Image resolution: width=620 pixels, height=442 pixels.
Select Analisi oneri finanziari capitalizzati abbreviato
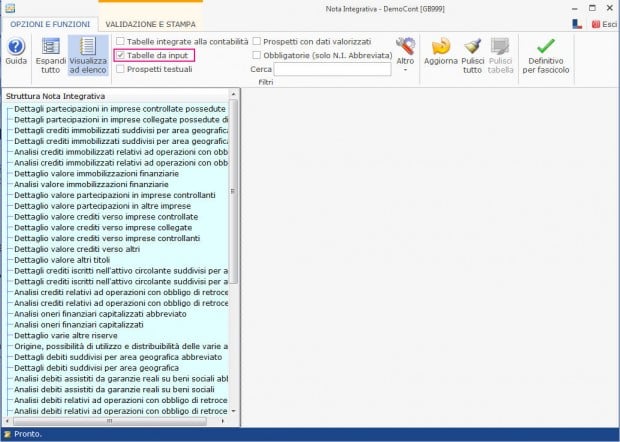point(100,314)
